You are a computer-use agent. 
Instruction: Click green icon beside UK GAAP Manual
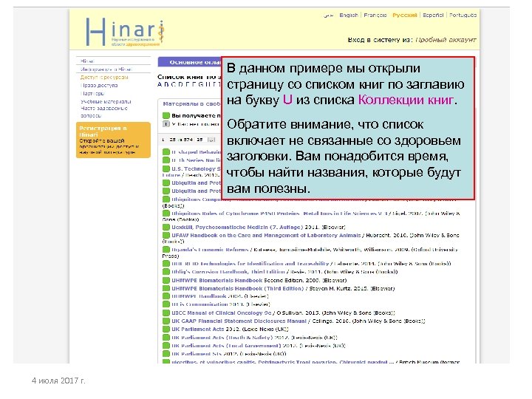tap(166, 321)
